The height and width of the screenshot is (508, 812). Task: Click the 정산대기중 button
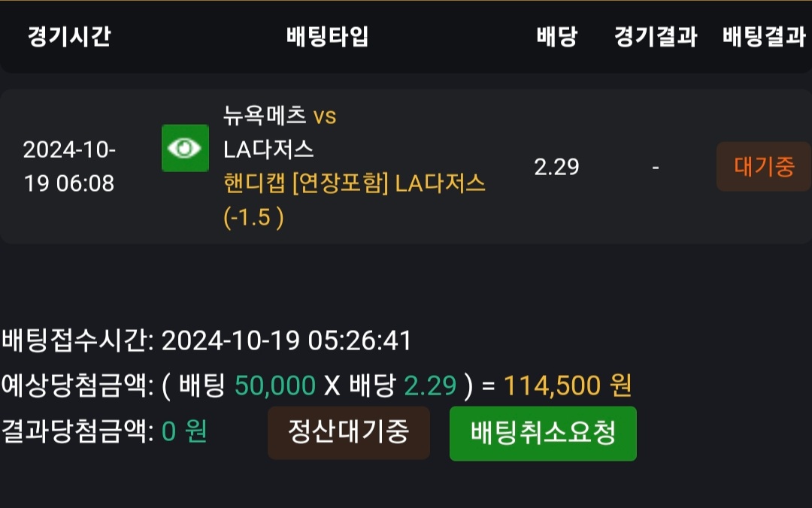tap(349, 433)
